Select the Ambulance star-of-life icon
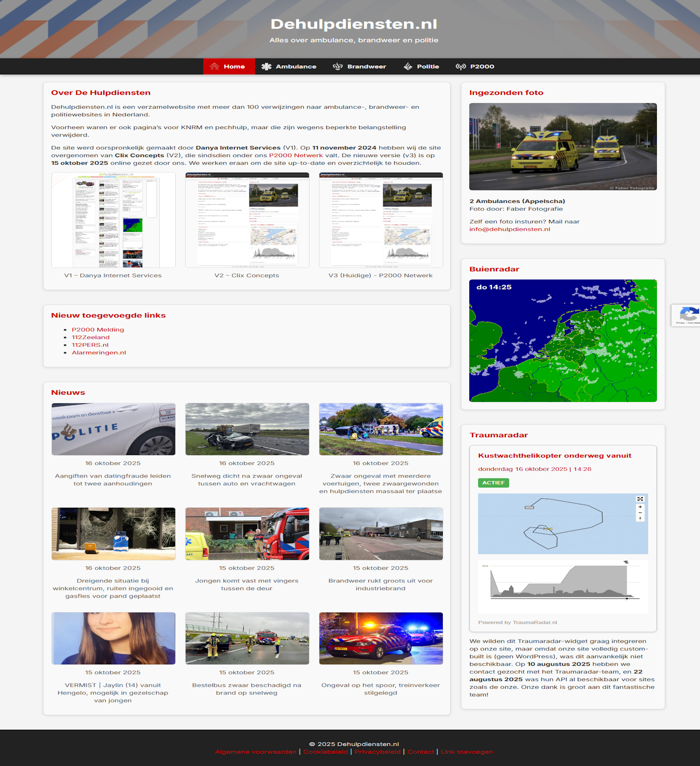Viewport: 700px width, 766px height. [x=266, y=66]
